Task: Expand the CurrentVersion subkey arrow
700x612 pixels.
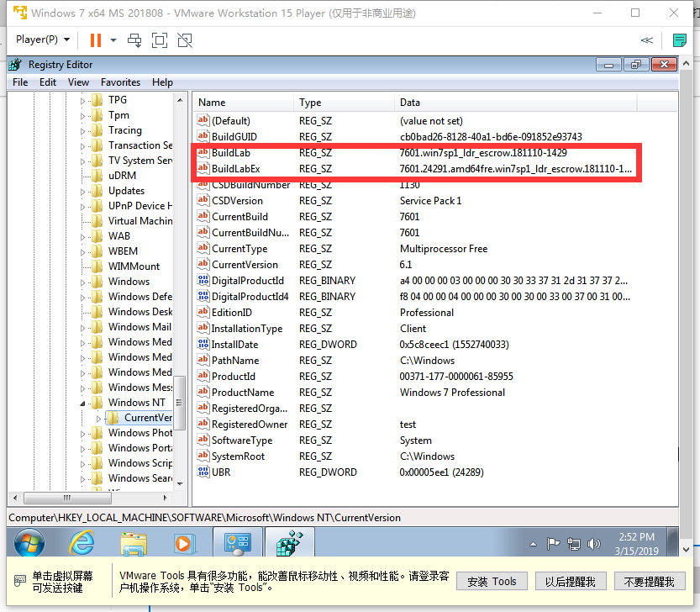Action: tap(98, 419)
